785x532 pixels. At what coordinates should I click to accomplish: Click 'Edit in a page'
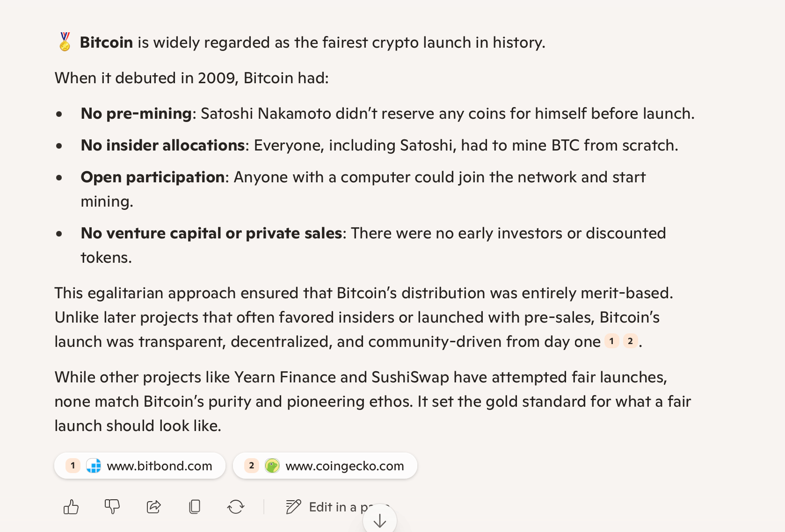(347, 506)
